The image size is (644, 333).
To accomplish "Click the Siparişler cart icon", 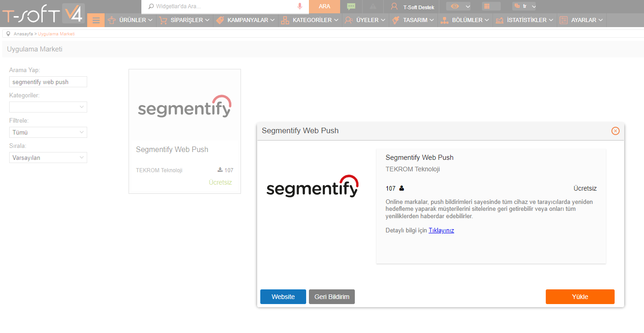I will [163, 20].
